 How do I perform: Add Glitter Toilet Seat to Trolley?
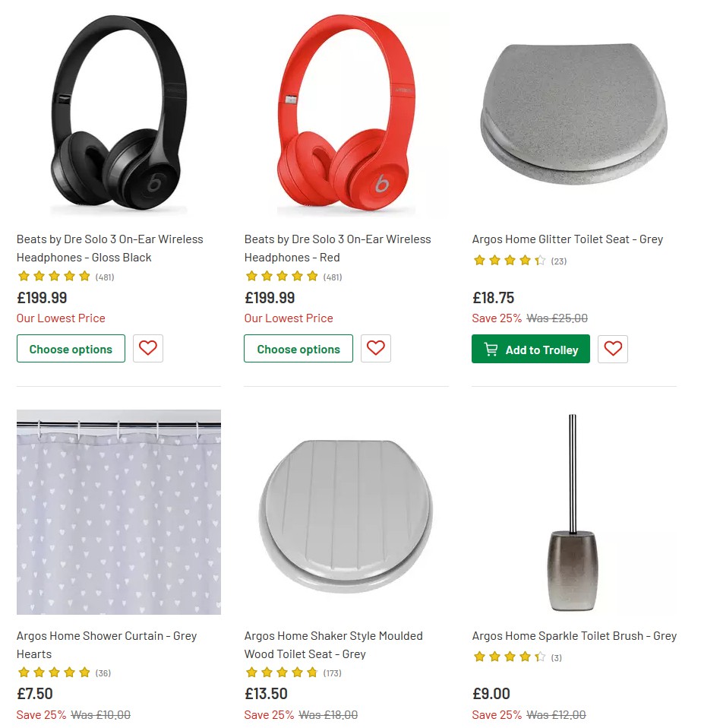coord(530,349)
